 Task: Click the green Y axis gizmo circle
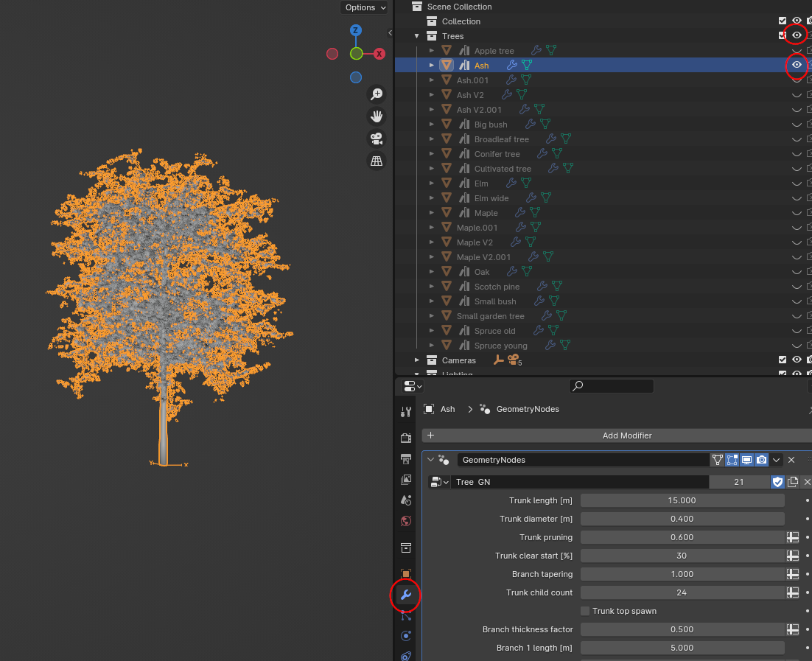pos(357,53)
